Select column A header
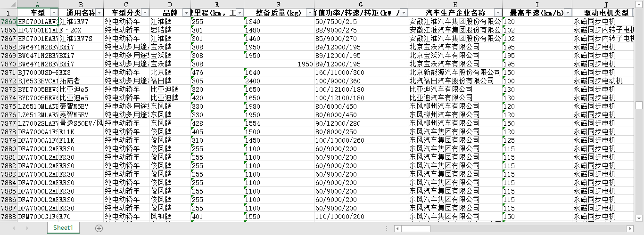Image resolution: width=644 pixels, height=235 pixels. 37,4
